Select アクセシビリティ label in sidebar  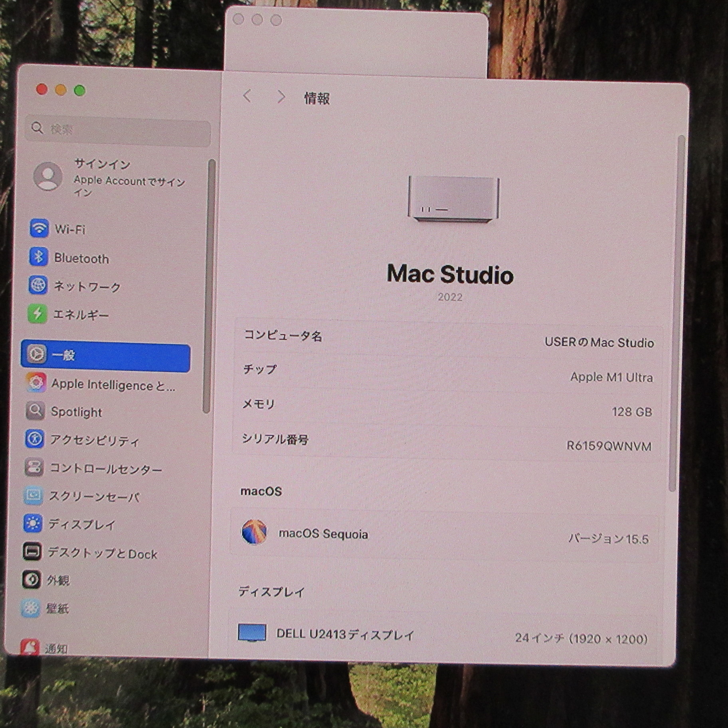[95, 441]
